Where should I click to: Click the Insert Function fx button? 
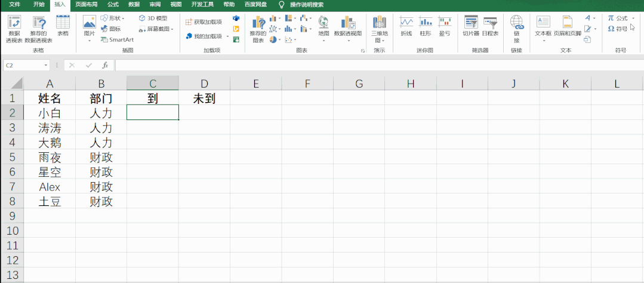click(x=105, y=65)
